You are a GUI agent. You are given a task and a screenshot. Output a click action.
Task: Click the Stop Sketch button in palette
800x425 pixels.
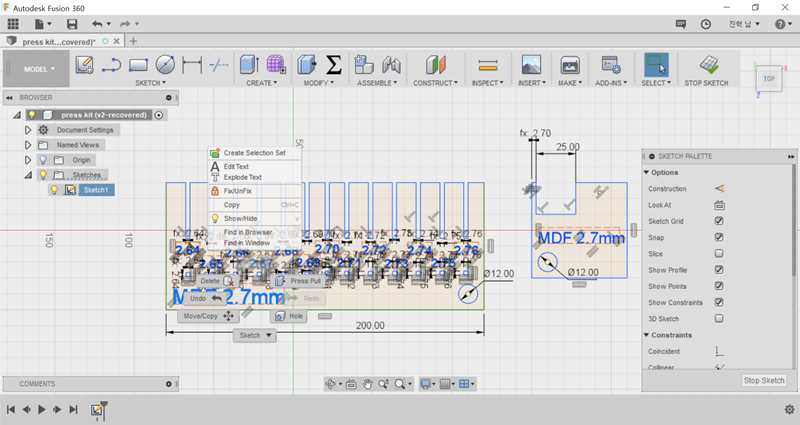point(764,380)
